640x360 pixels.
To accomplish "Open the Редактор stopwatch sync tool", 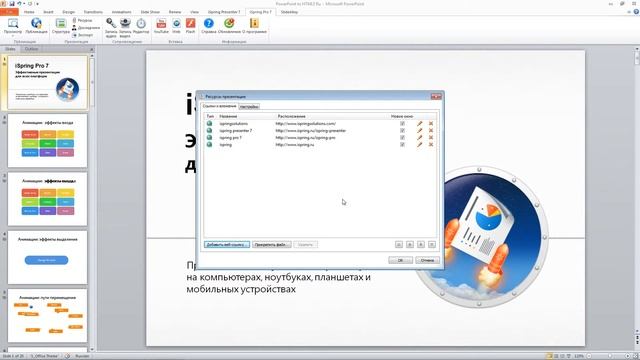I will [x=141, y=26].
